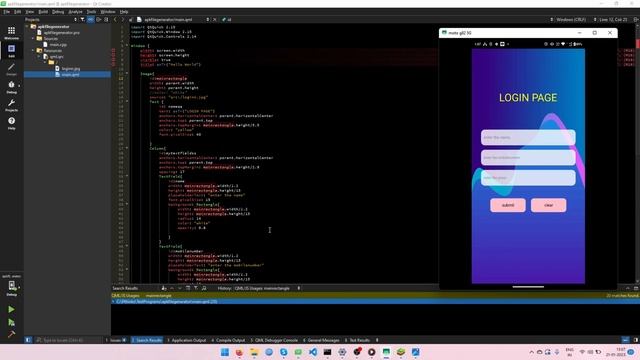Screen dimensions: 640x360
Task: Click the third text field in phone preview
Action: [x=528, y=178]
